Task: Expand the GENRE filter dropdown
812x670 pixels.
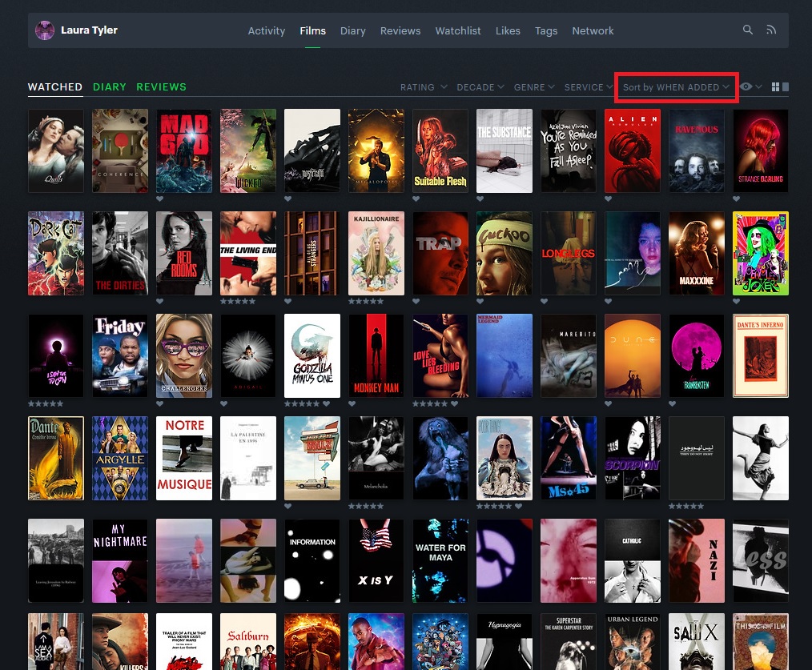Action: (534, 87)
